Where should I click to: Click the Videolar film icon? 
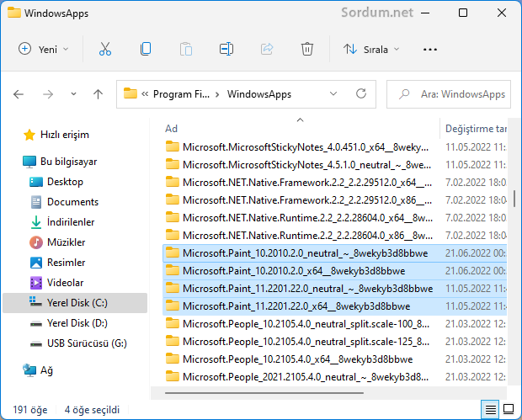36,283
